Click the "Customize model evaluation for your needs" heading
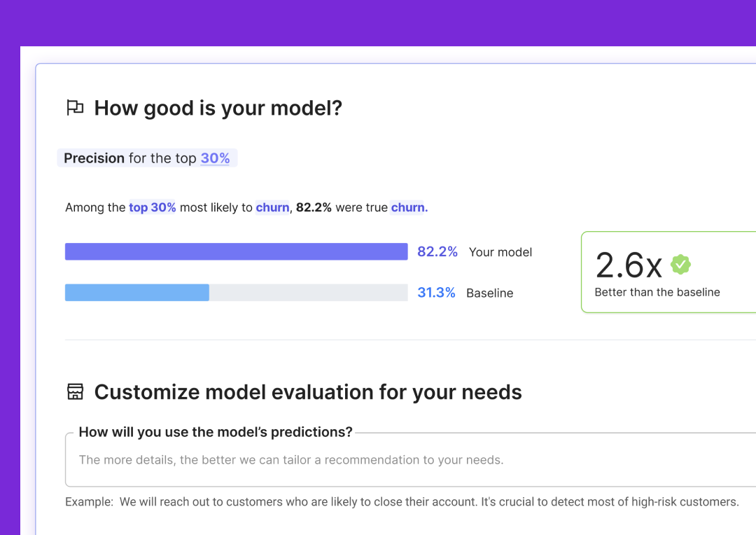 tap(309, 391)
